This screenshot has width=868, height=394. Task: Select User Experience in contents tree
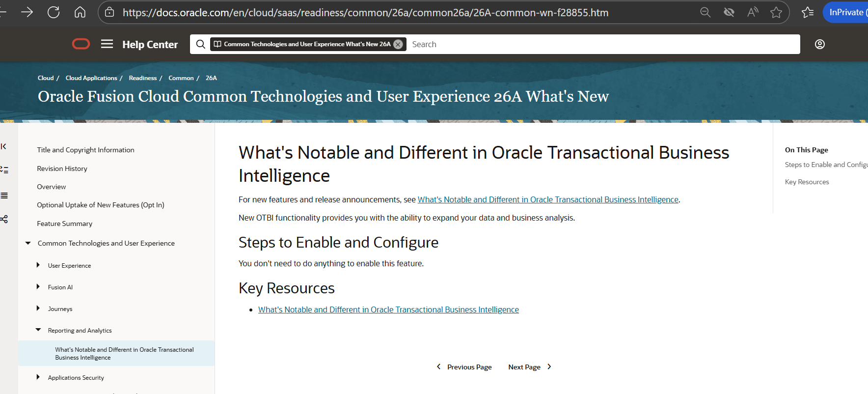[69, 266]
